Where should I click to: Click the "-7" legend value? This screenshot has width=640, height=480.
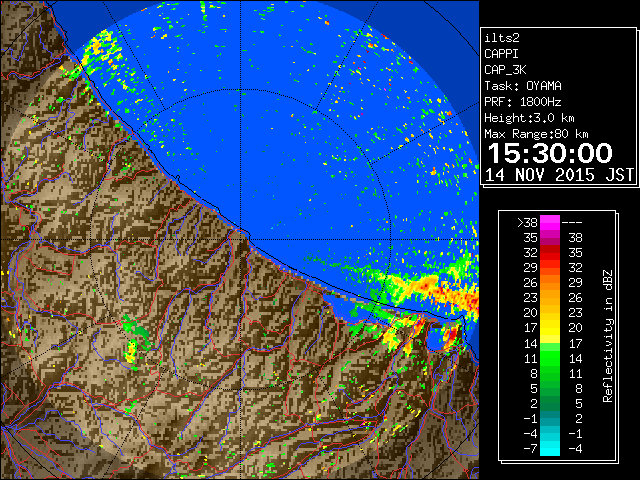(x=530, y=449)
